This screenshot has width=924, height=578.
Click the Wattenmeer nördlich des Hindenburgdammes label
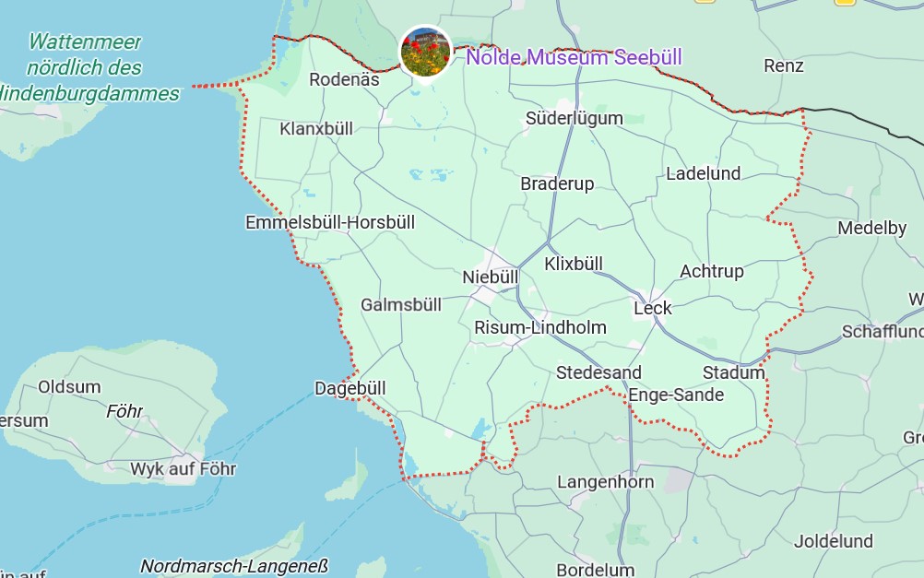coord(89,68)
